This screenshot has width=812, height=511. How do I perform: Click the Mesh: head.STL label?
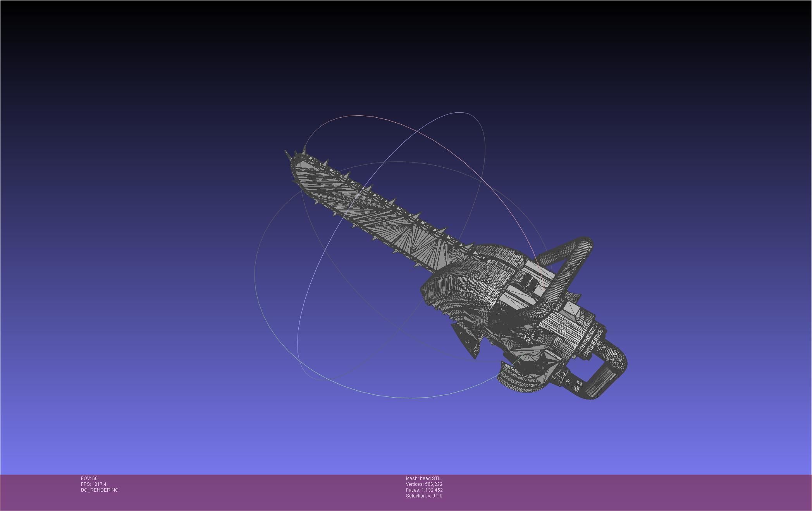pyautogui.click(x=423, y=478)
